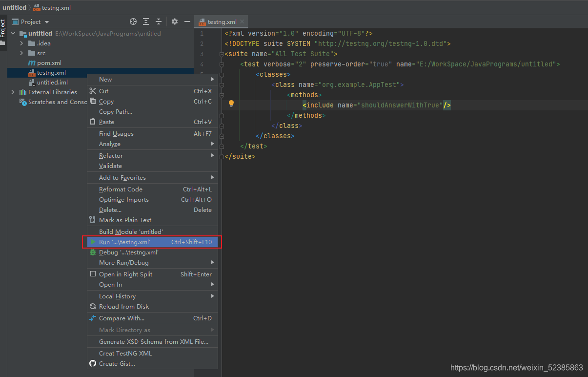Image resolution: width=588 pixels, height=377 pixels.
Task: Click the "shouldAnswerWithTrue" attribute value
Action: pos(400,105)
